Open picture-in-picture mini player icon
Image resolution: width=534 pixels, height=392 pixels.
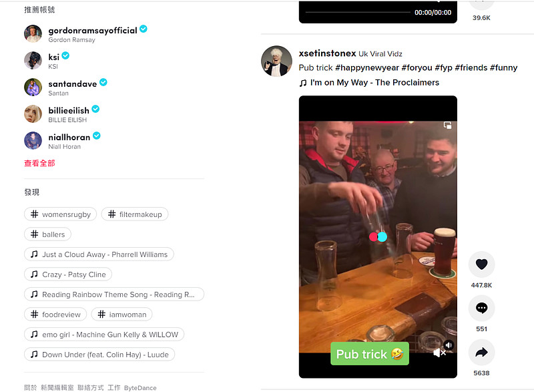(x=447, y=125)
